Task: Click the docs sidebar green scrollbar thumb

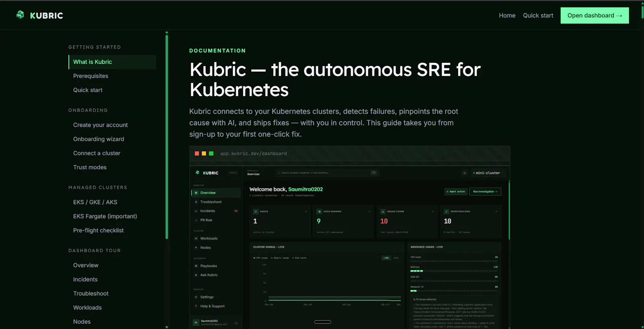Action: pos(167,137)
